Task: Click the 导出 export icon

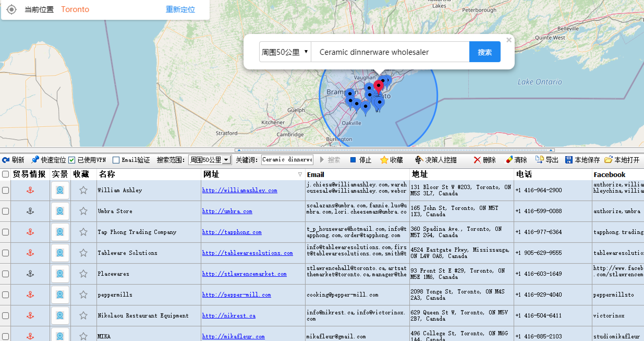Action: coord(539,159)
